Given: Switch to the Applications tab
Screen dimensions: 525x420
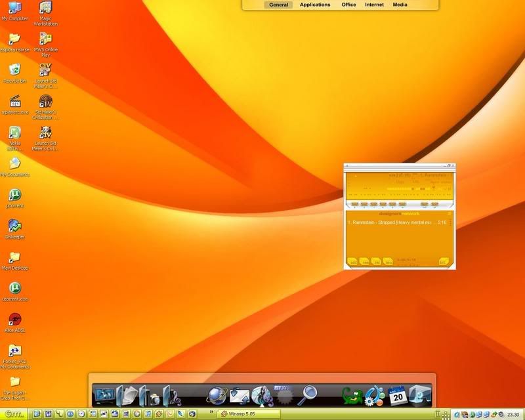Looking at the screenshot, I should coord(315,5).
